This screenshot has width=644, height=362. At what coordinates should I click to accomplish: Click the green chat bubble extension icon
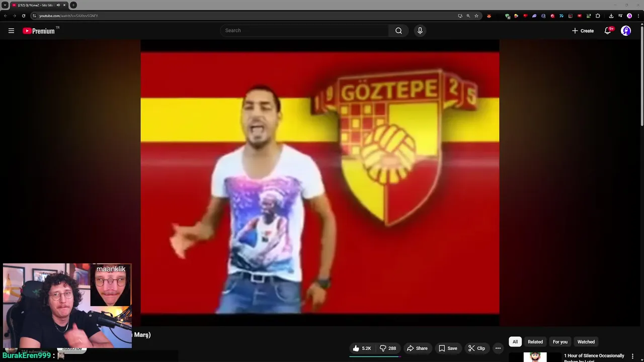508,16
